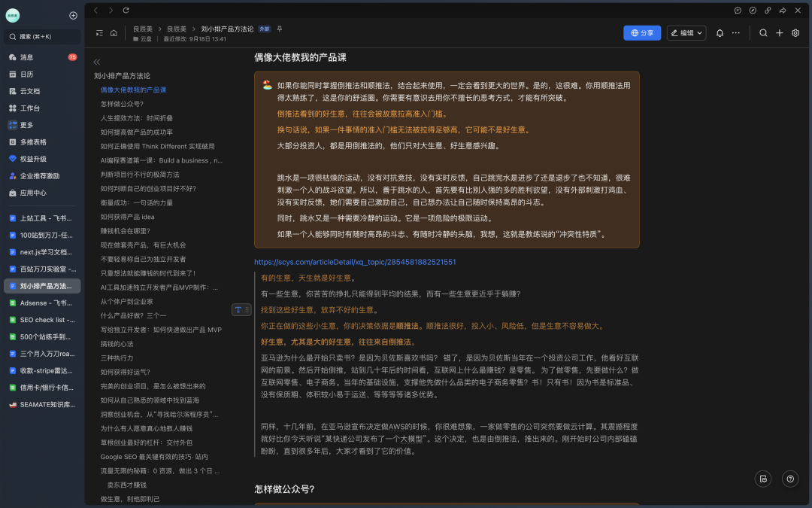Jump to outline item 怎样做公众号?
The image size is (812, 508).
[x=123, y=104]
